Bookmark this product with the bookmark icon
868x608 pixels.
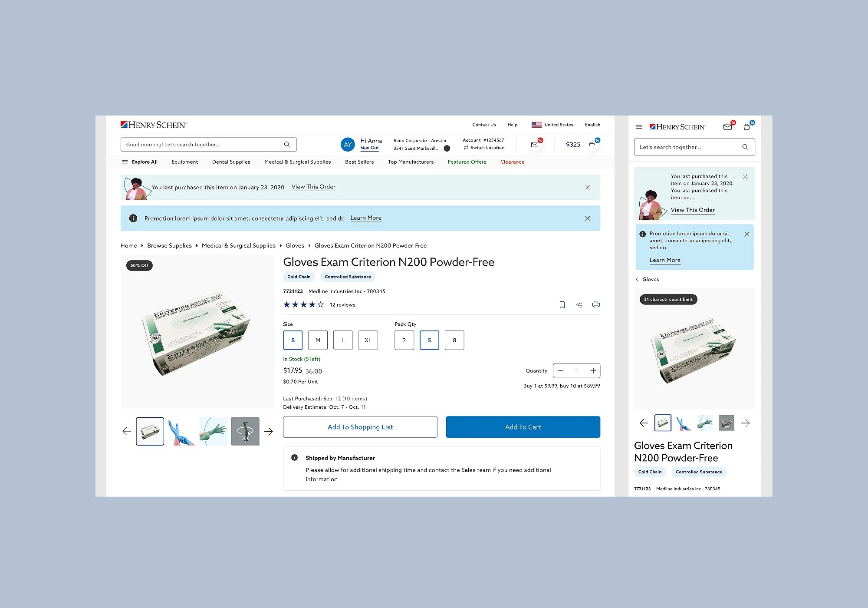(x=562, y=305)
